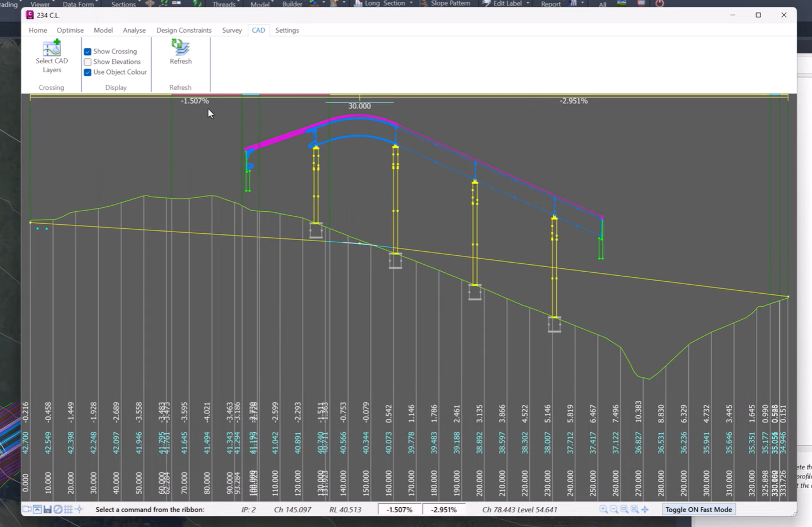Enable the Show Elevations checkbox
Viewport: 812px width, 527px height.
(x=88, y=62)
